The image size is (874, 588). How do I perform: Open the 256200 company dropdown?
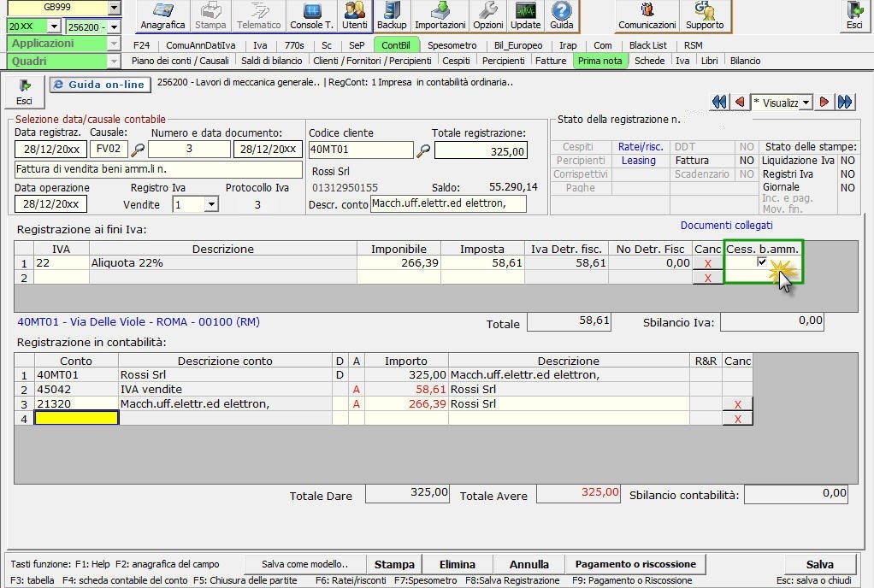coord(115,26)
